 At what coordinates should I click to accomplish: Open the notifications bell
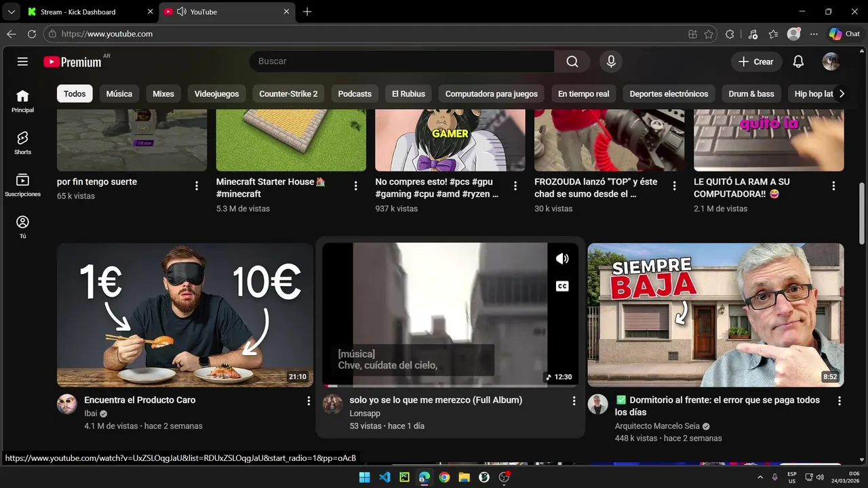click(798, 62)
